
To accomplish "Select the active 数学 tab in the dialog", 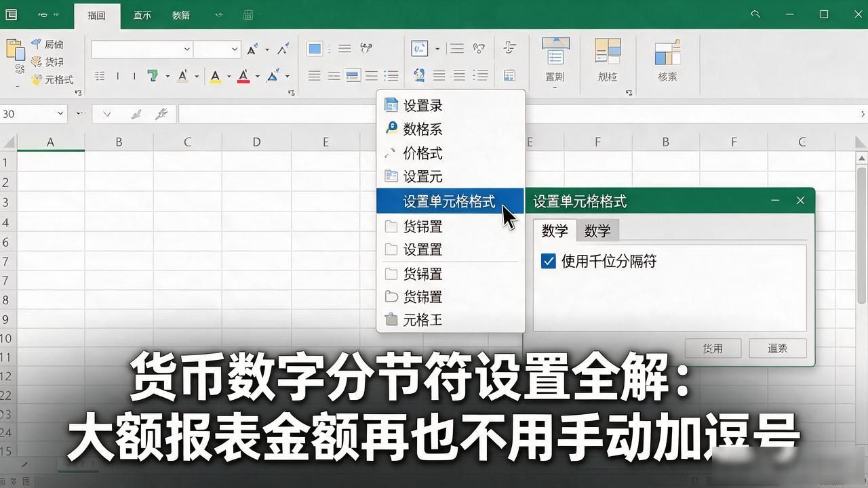I will click(x=555, y=230).
